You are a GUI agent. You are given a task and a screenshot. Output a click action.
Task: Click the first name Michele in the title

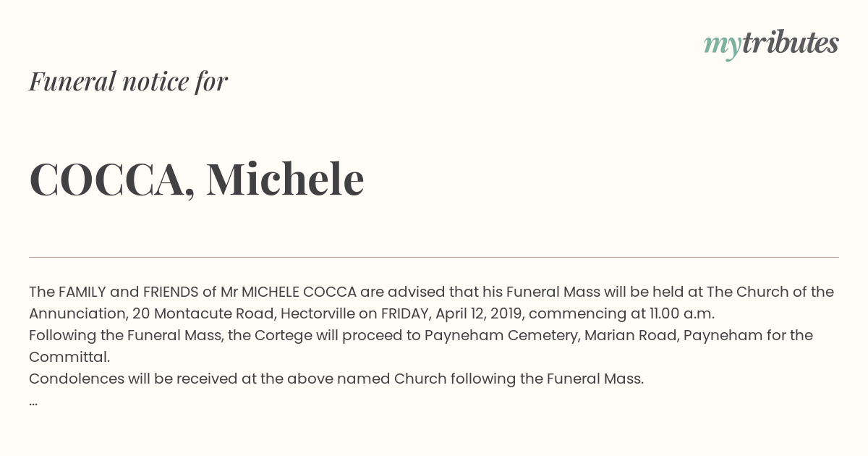coord(285,180)
